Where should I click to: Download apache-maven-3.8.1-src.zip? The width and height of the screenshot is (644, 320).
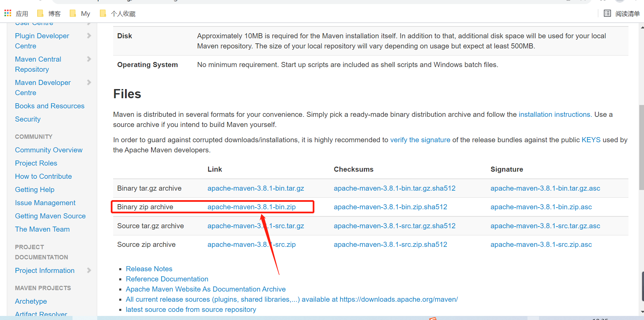pyautogui.click(x=252, y=244)
